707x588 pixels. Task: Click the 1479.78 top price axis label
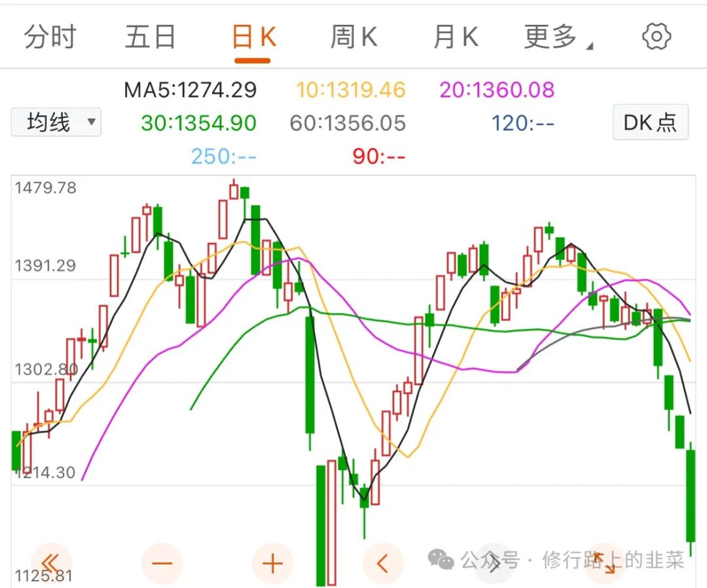point(45,188)
